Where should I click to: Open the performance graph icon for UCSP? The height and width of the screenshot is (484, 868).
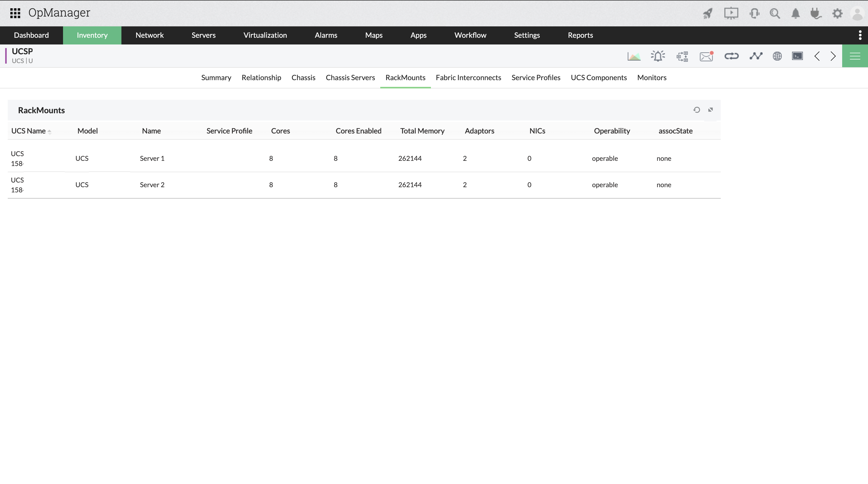(x=634, y=56)
